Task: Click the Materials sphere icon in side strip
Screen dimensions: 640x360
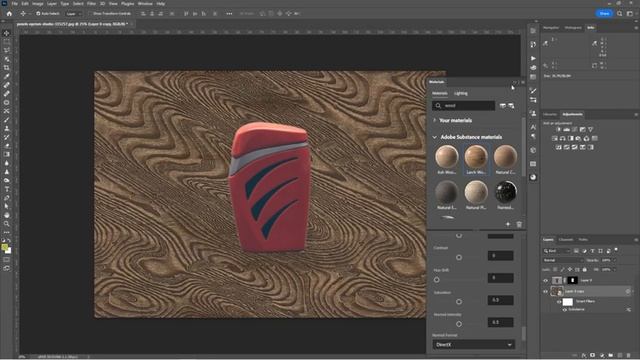Action: [533, 177]
